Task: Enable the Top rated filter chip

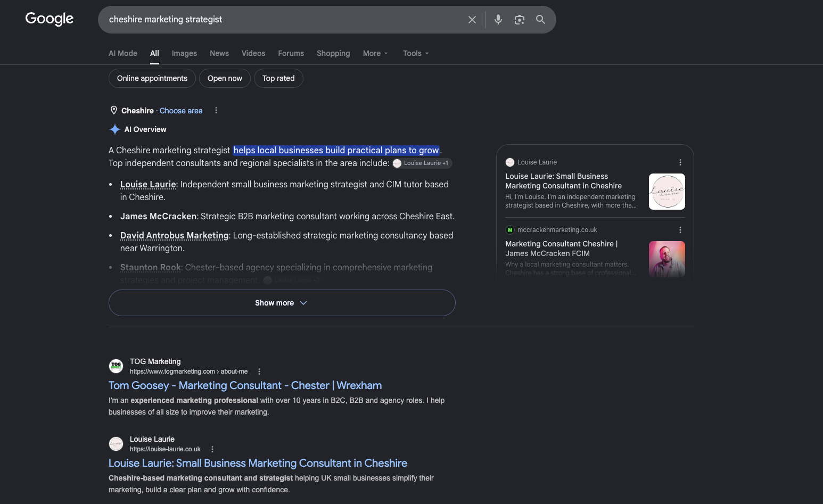Action: point(278,78)
